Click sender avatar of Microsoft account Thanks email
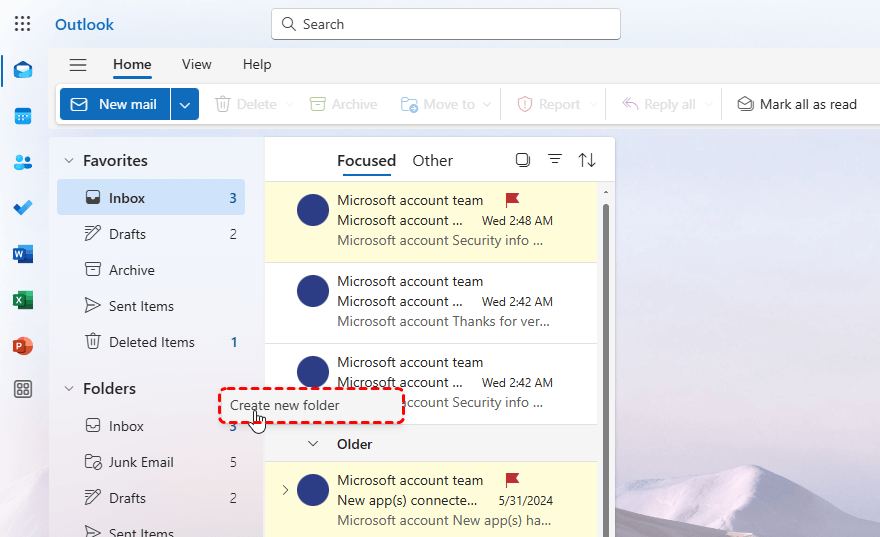The width and height of the screenshot is (880, 537). click(x=313, y=291)
